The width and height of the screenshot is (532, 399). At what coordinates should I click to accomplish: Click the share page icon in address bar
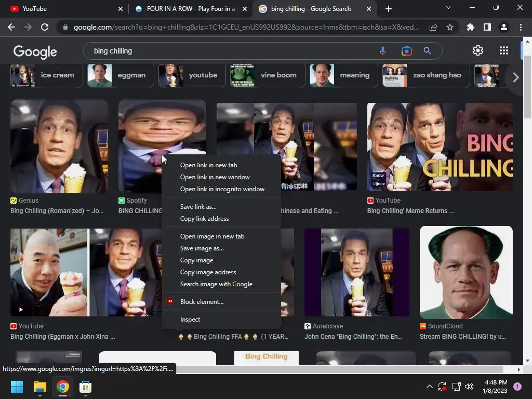[x=433, y=27]
